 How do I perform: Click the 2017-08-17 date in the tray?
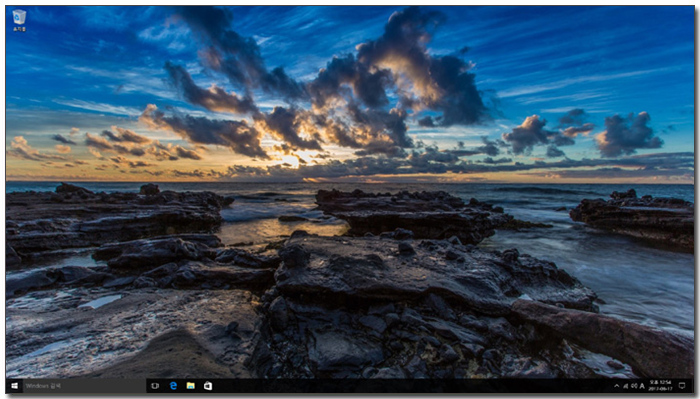point(660,389)
